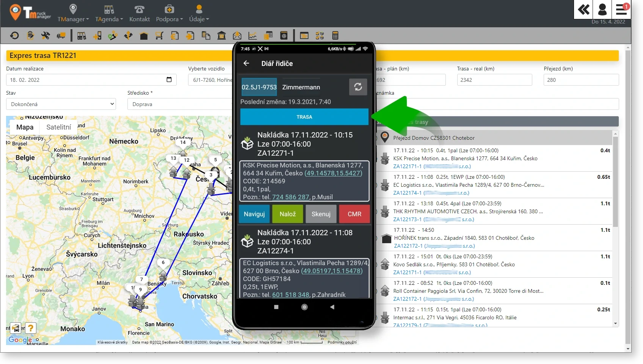The height and width of the screenshot is (364, 643).
Task: Click the Truck Manager logo
Action: pyautogui.click(x=30, y=12)
